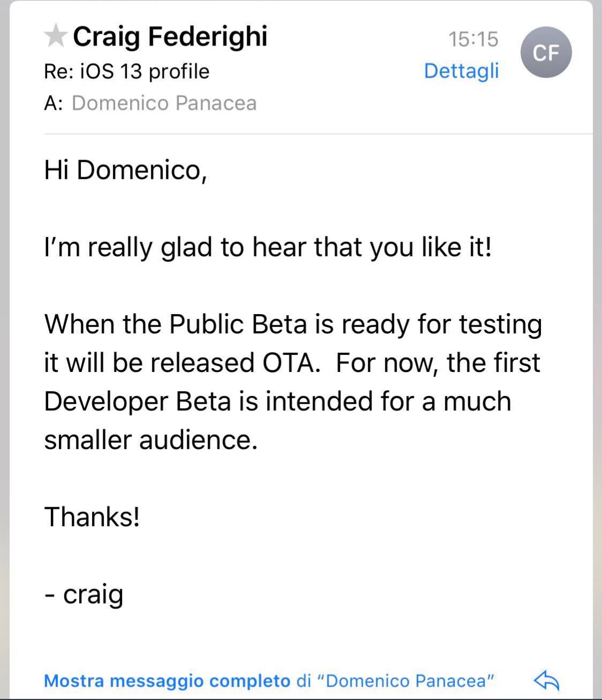Image resolution: width=602 pixels, height=700 pixels.
Task: Tap the line "I'm really glad to hear"
Action: coord(268,247)
